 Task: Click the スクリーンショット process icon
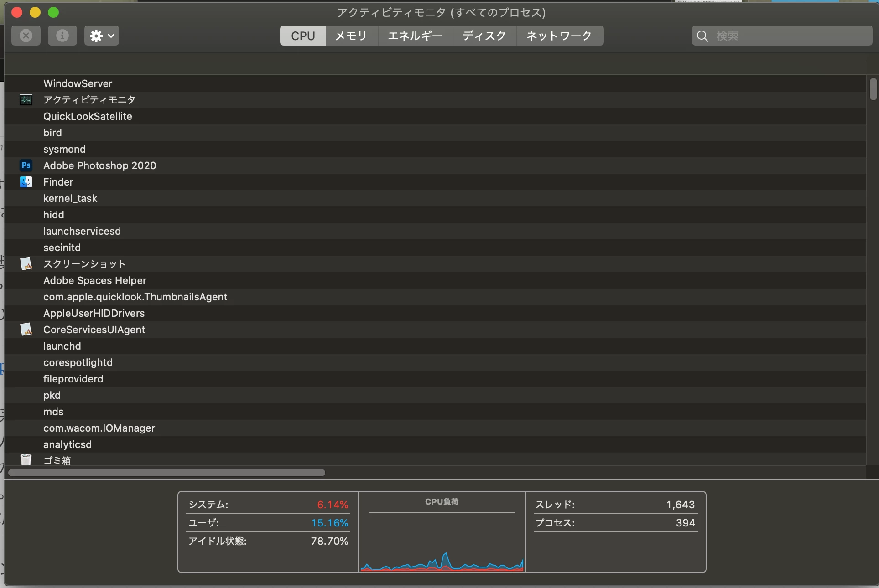point(26,264)
